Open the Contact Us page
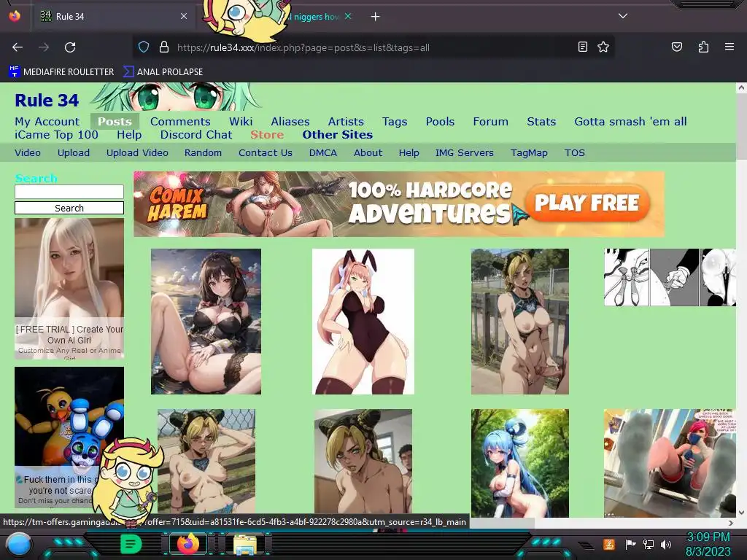The image size is (747, 560). coord(266,153)
